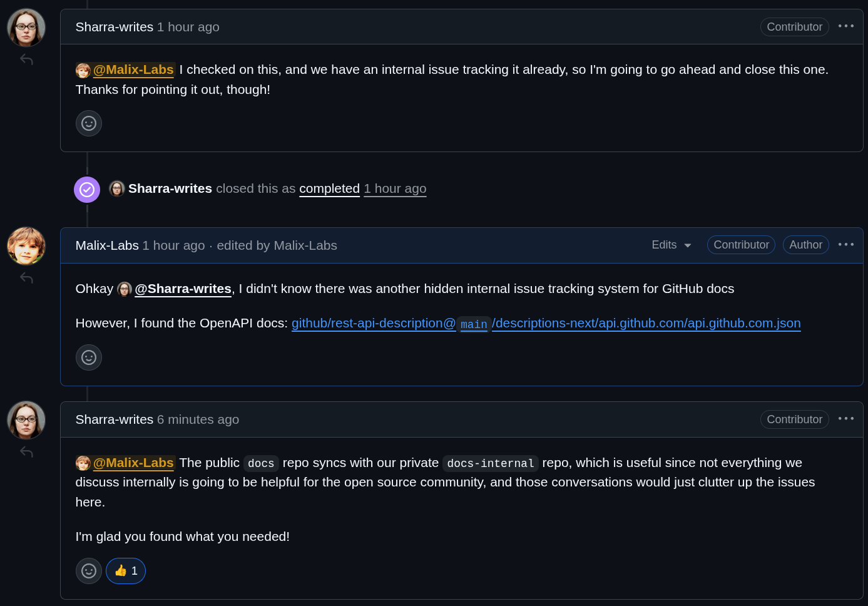The image size is (868, 606).
Task: Expand Edits dropdown on Malix-Labs comment
Action: [x=671, y=245]
